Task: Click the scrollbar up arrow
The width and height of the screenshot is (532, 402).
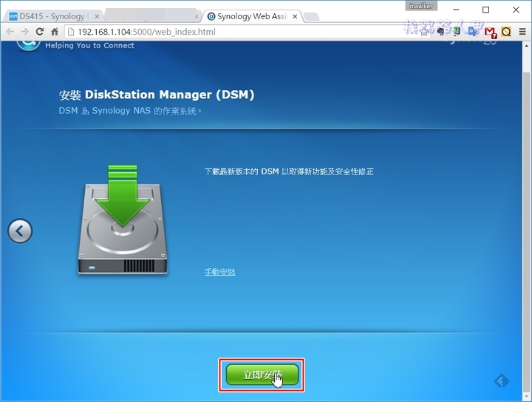Action: tap(527, 46)
